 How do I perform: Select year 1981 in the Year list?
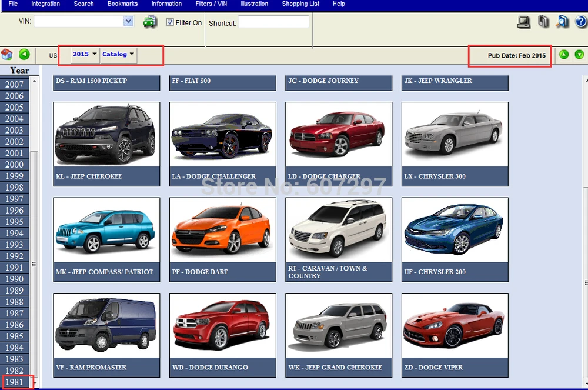click(x=14, y=382)
